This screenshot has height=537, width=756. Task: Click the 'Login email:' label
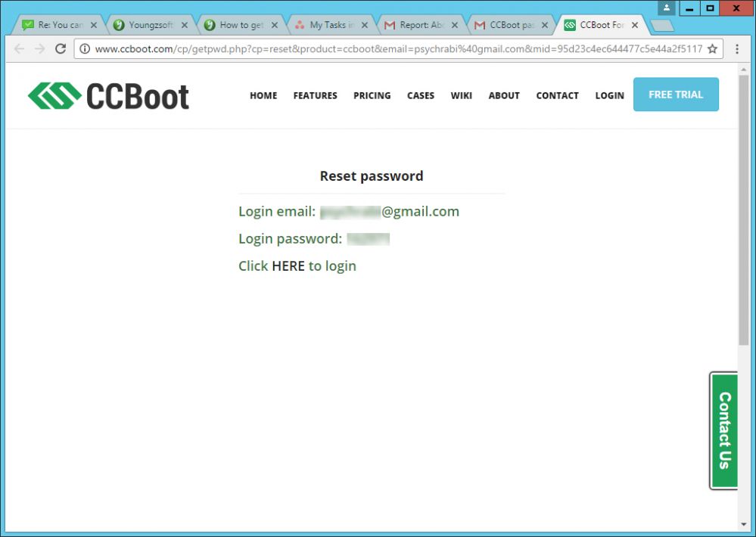point(277,212)
